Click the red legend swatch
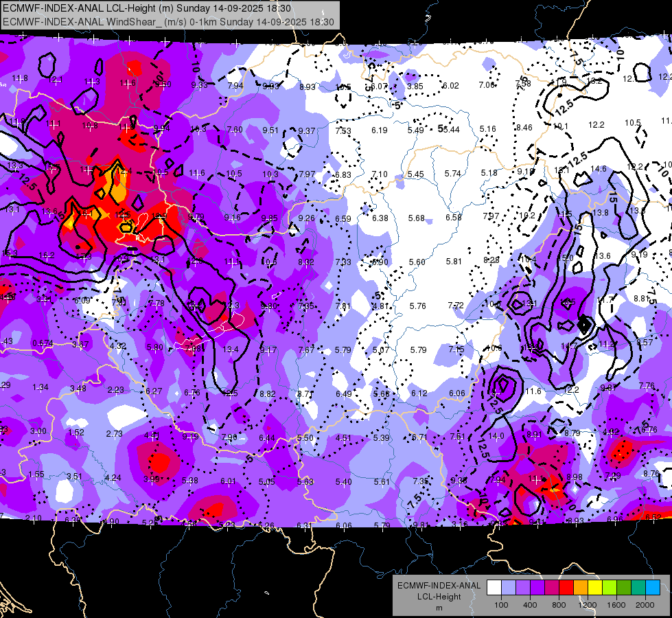 566,588
